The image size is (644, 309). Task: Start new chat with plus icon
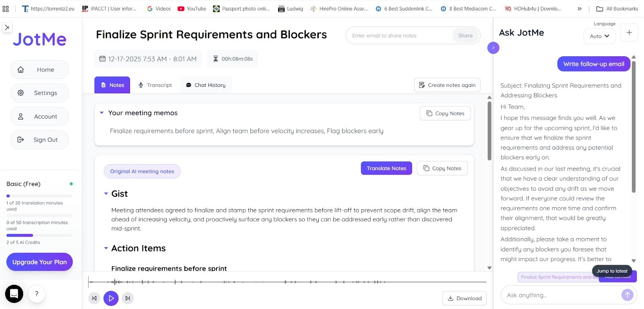(x=629, y=32)
